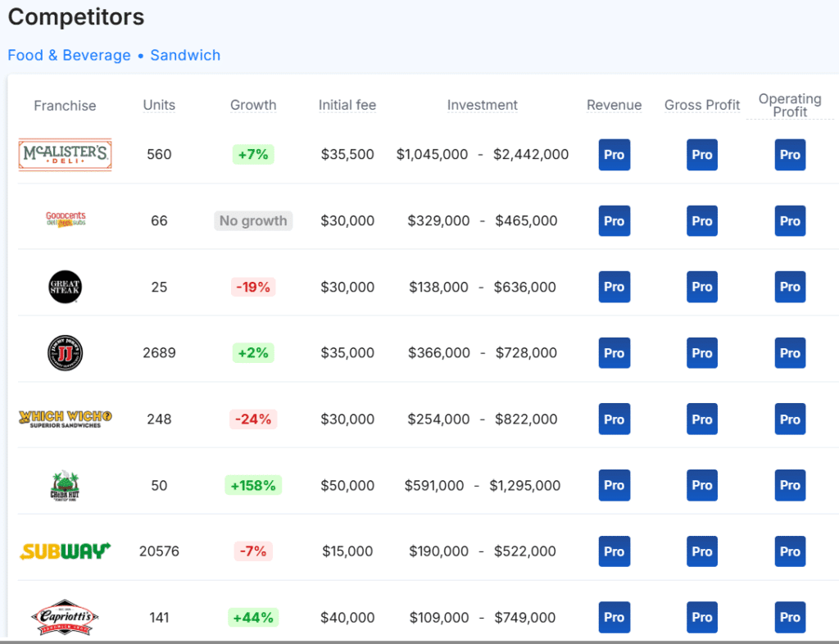Click the Gross Profit Pro button in the 25-unit row
The height and width of the screenshot is (644, 839).
click(x=702, y=287)
